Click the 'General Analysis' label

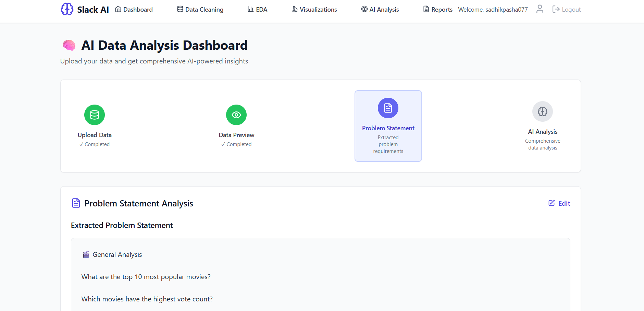[117, 254]
